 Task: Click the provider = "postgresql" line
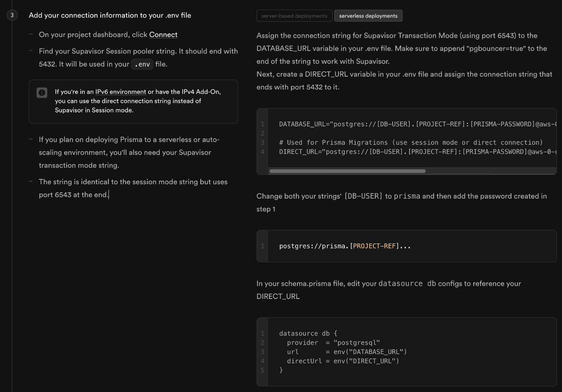(x=333, y=343)
